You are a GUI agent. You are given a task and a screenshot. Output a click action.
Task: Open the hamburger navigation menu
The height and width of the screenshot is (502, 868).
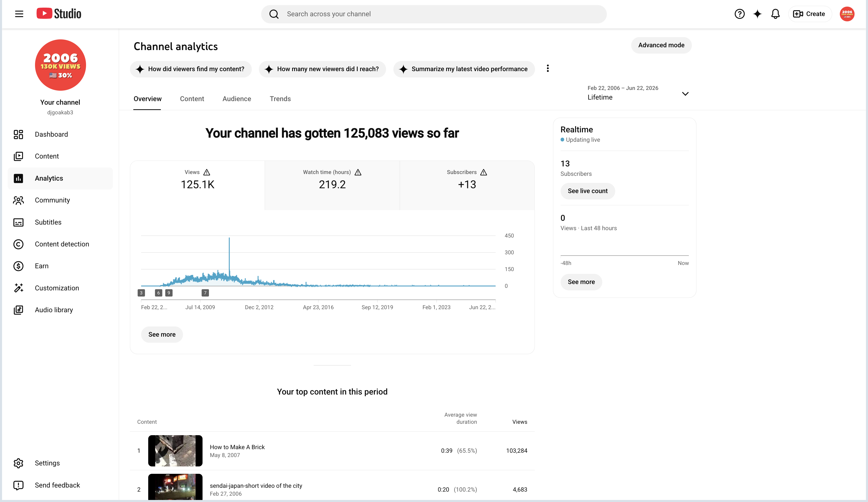coord(19,14)
